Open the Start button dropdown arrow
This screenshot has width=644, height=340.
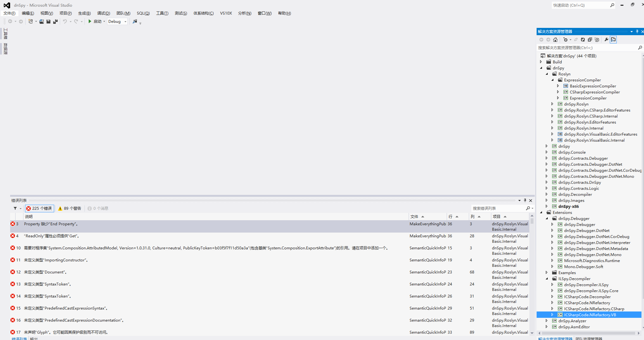104,21
